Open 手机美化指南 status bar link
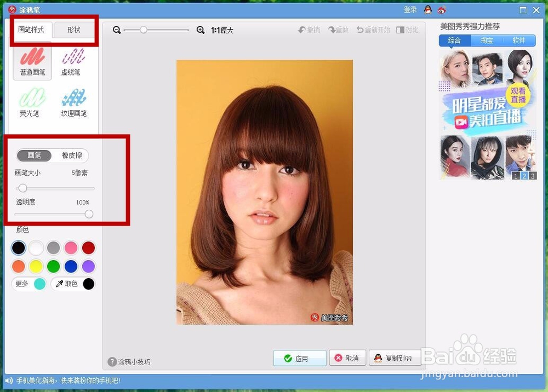The height and width of the screenshot is (392, 548). click(68, 381)
